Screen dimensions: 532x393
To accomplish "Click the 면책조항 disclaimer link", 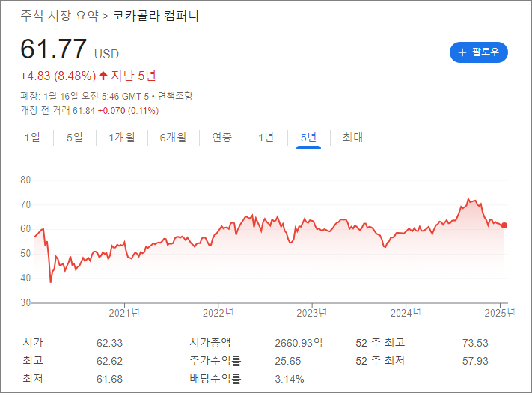I will pos(175,96).
